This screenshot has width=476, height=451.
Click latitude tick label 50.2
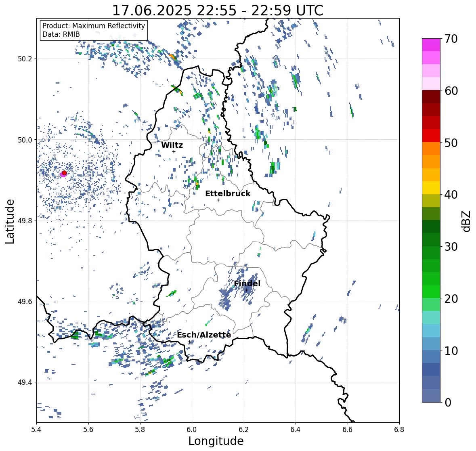25,59
